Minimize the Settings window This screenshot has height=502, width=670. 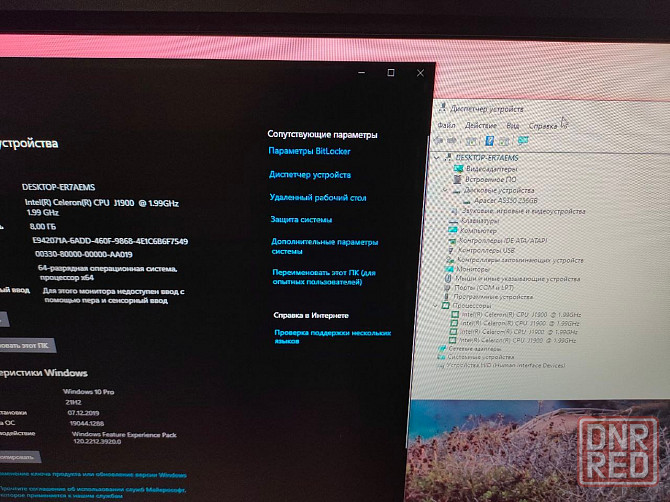tap(361, 73)
